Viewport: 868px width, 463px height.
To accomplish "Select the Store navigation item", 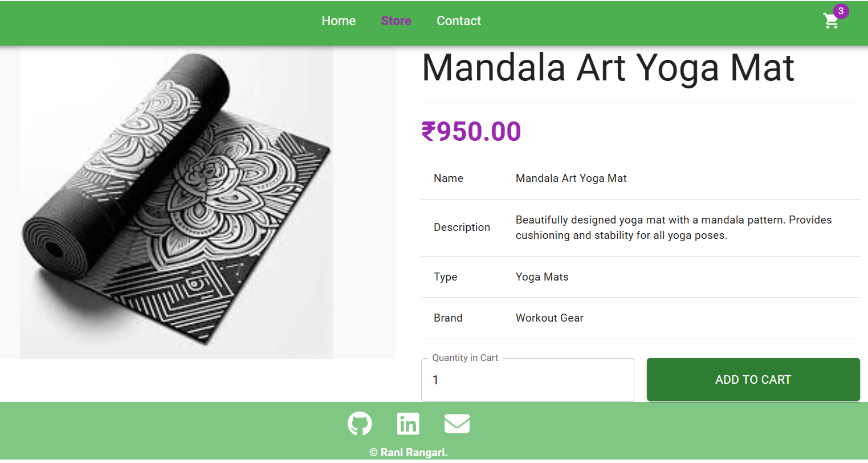I will click(396, 21).
